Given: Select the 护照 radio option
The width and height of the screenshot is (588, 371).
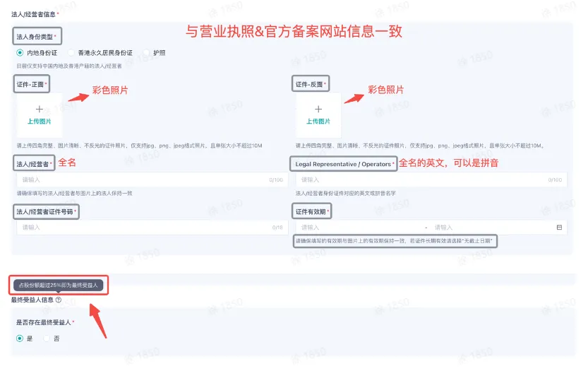Looking at the screenshot, I should pyautogui.click(x=146, y=52).
